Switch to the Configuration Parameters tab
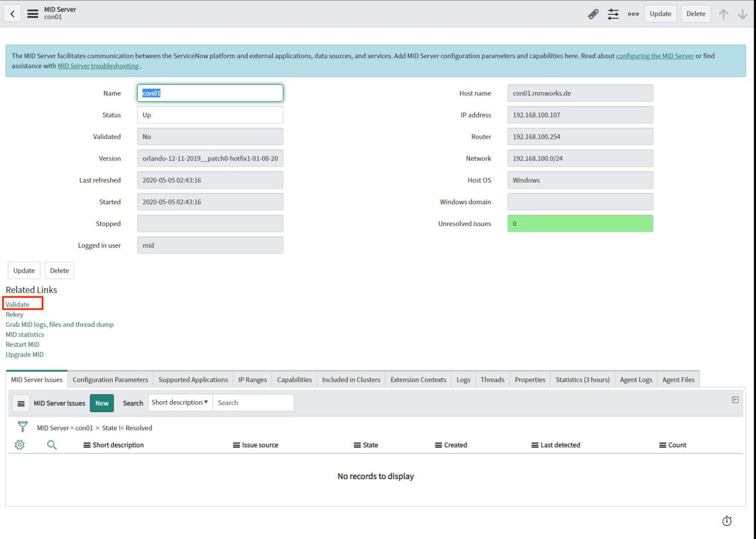 (x=110, y=380)
